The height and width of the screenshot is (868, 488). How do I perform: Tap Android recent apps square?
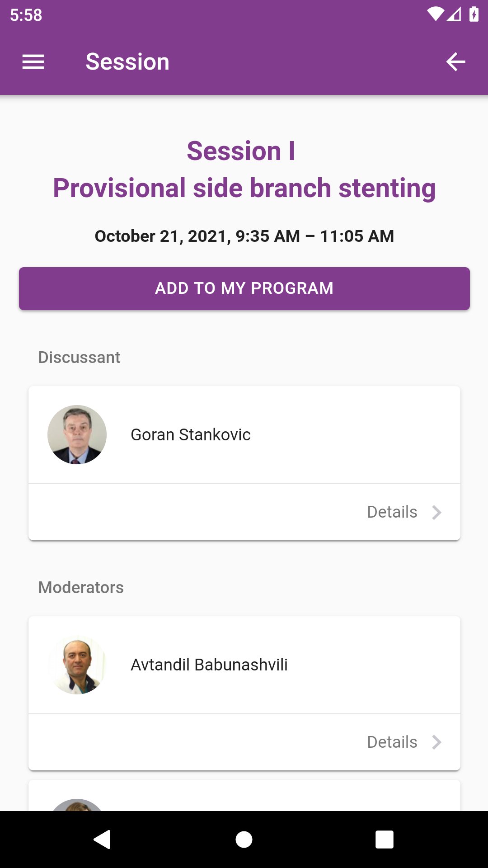tap(385, 840)
